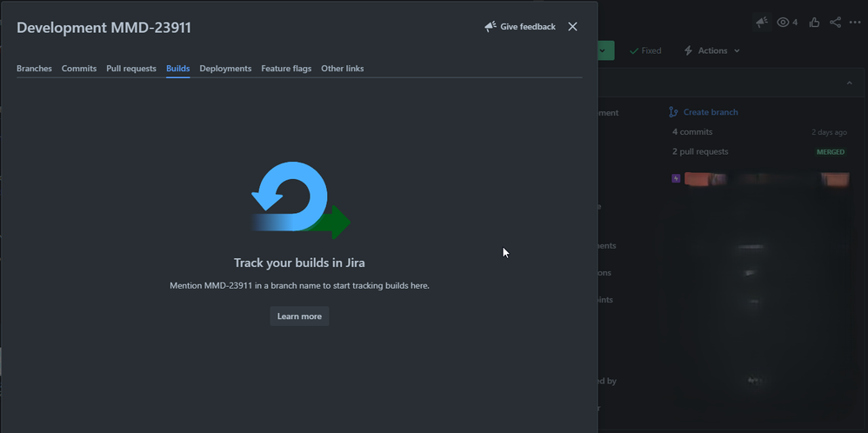This screenshot has height=433, width=868.
Task: Click the Builds tab
Action: pyautogui.click(x=177, y=69)
